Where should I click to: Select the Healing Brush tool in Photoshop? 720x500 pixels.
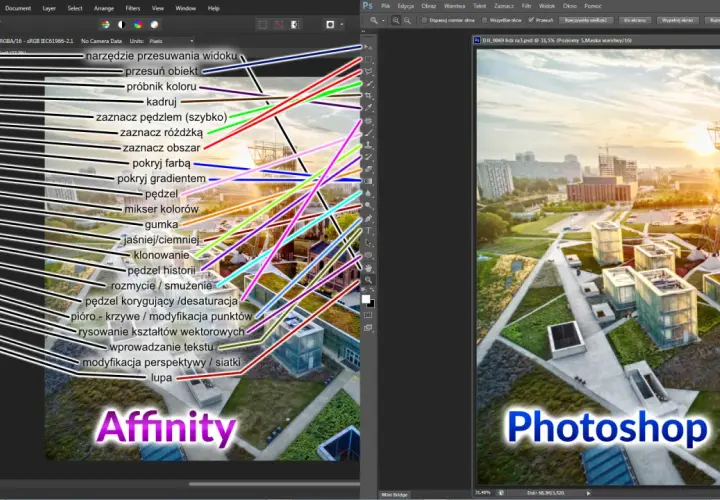368,121
